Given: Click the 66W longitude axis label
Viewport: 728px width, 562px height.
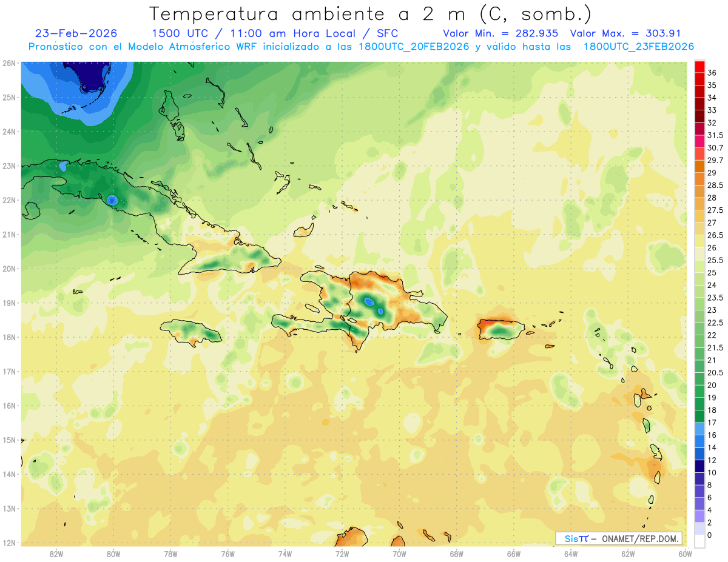Looking at the screenshot, I should pos(513,554).
